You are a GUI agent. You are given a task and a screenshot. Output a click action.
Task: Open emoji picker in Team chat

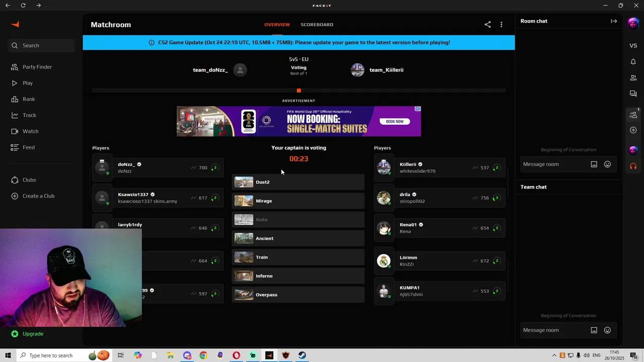coord(607,330)
